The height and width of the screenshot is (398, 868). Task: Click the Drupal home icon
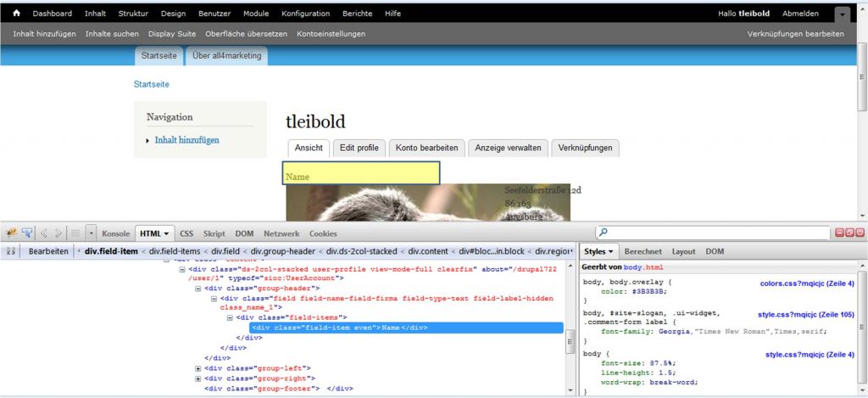[x=16, y=14]
